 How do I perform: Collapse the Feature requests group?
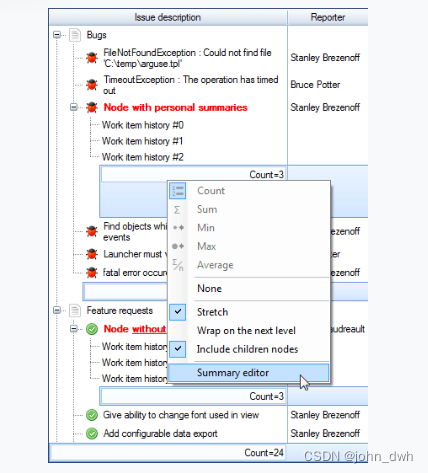(x=57, y=310)
